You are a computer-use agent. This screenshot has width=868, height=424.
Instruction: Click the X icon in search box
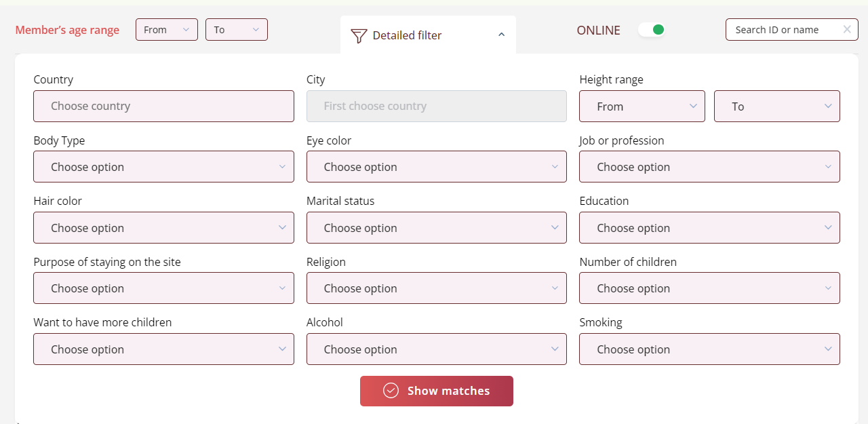(x=847, y=29)
